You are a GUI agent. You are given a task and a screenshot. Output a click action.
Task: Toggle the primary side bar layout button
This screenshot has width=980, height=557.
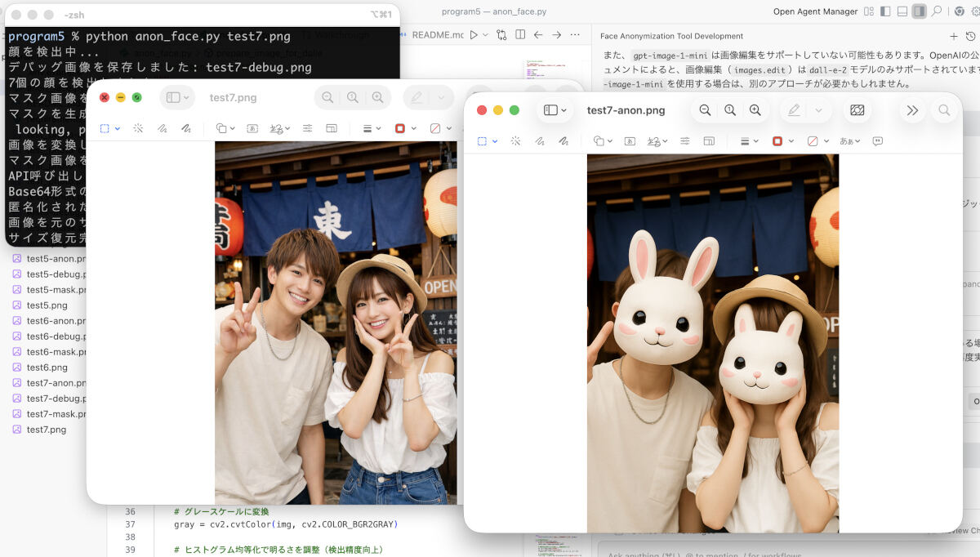(x=885, y=11)
